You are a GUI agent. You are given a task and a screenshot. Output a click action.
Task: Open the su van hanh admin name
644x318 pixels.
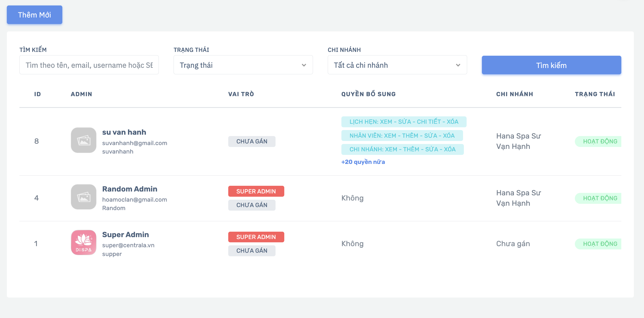(124, 132)
